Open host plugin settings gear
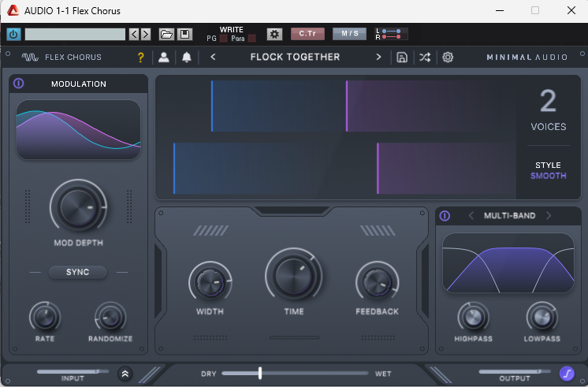The height and width of the screenshot is (387, 588). (274, 34)
